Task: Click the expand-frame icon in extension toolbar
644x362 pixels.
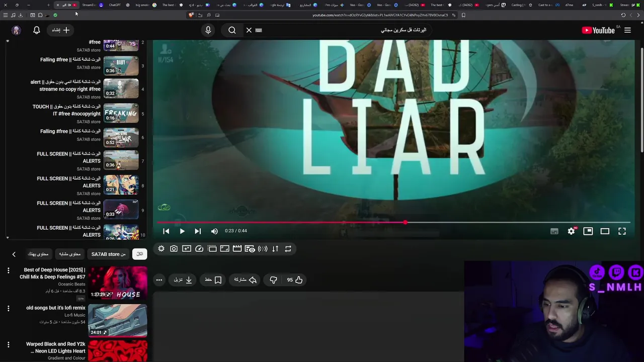Action: [x=225, y=249]
